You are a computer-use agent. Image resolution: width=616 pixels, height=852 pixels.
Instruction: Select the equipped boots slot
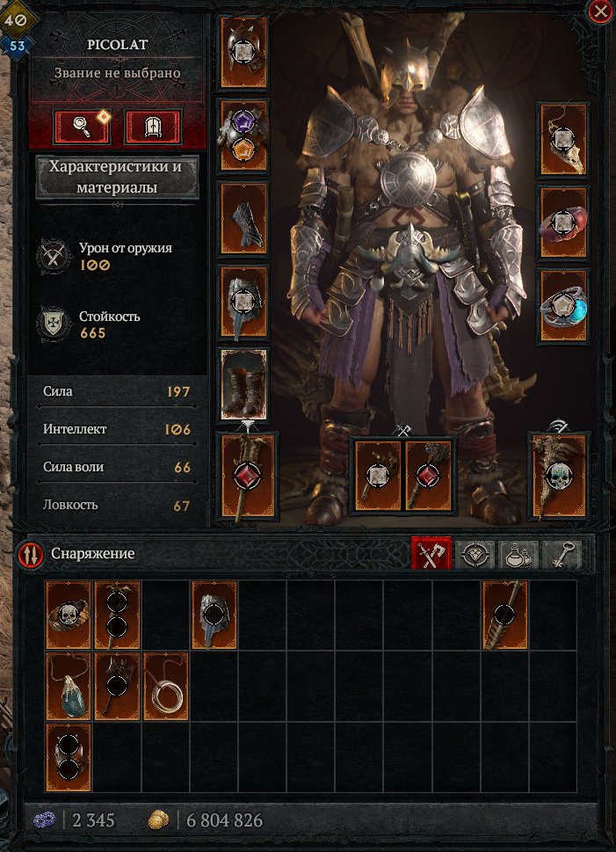click(244, 385)
